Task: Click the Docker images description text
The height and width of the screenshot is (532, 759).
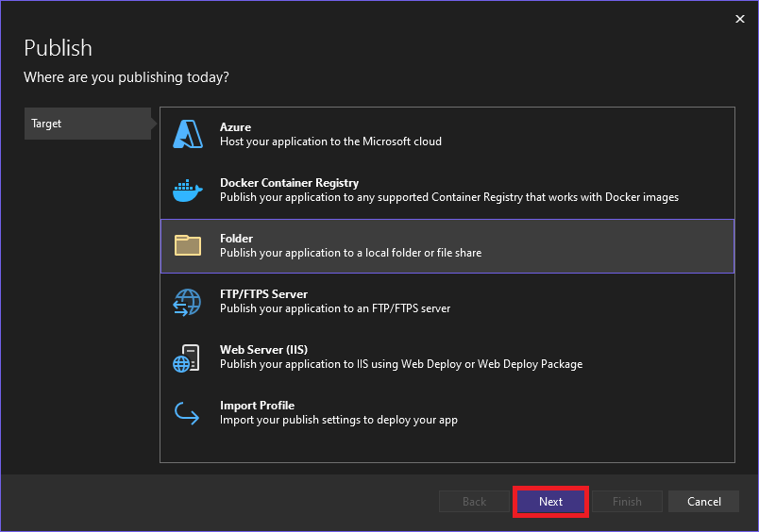Action: [x=449, y=197]
